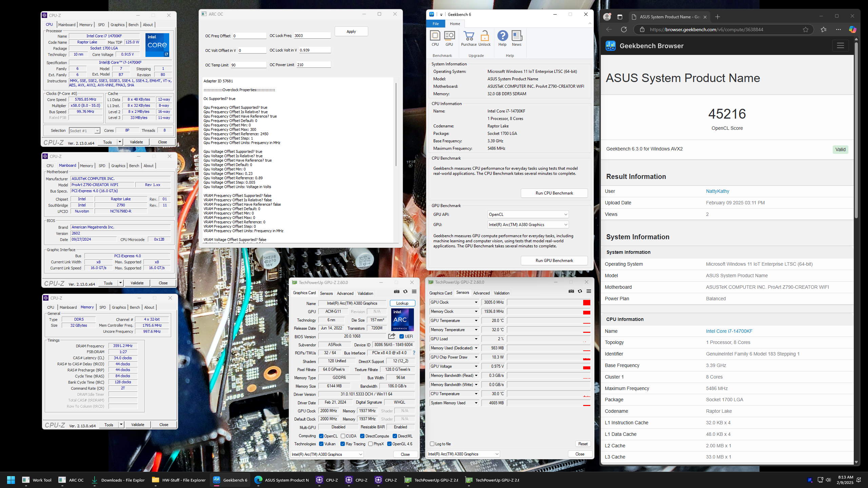Open hamburger menu in GPU-Z Sensors window
This screenshot has height=488, width=868.
pyautogui.click(x=589, y=291)
